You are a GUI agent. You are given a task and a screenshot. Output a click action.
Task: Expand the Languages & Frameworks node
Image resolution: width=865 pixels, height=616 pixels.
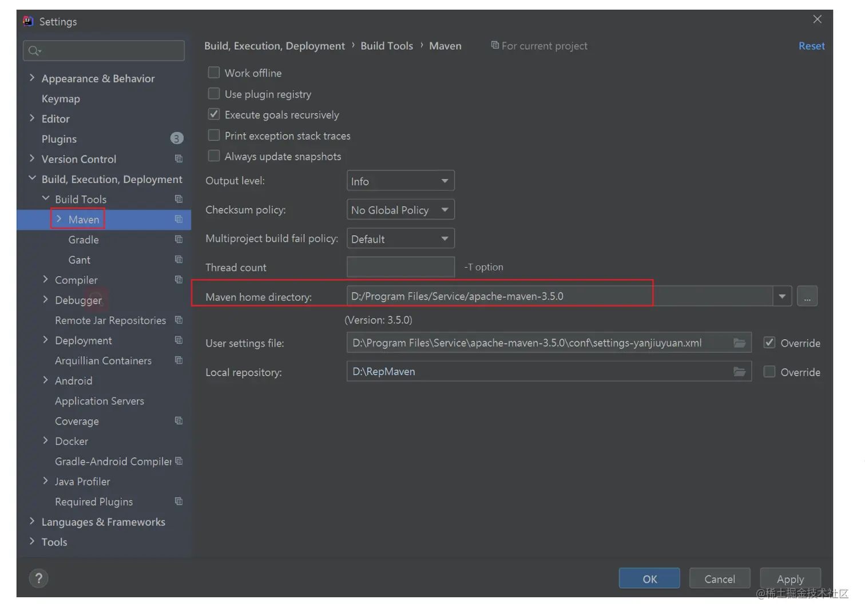coord(32,521)
